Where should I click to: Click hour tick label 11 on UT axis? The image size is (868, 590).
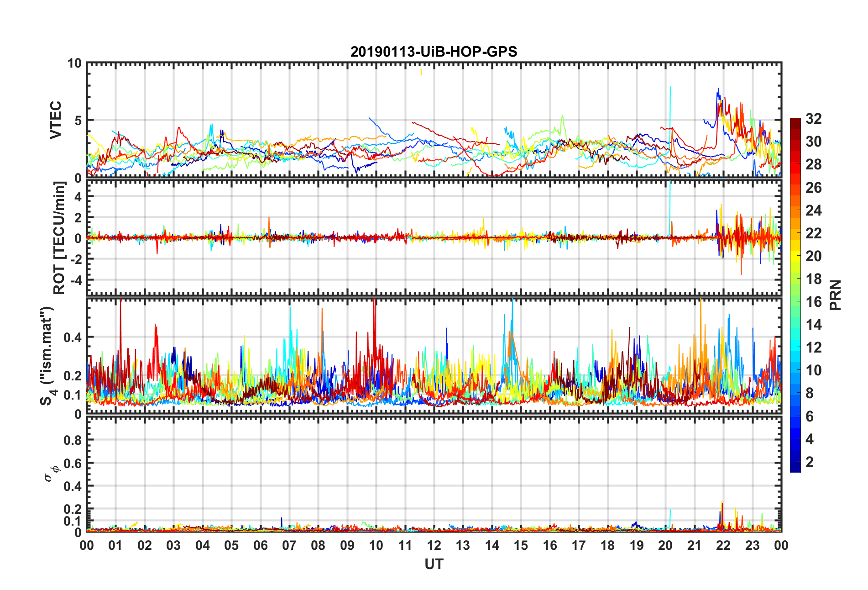click(405, 545)
